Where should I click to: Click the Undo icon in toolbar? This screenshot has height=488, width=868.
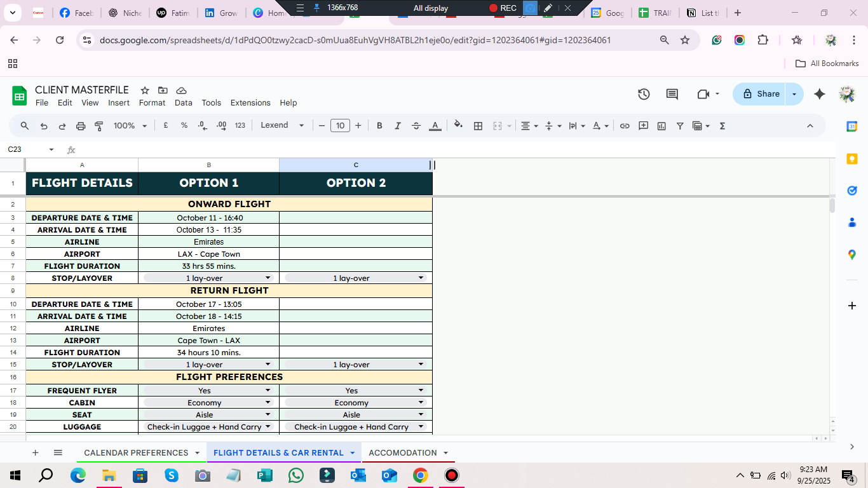pos(44,126)
